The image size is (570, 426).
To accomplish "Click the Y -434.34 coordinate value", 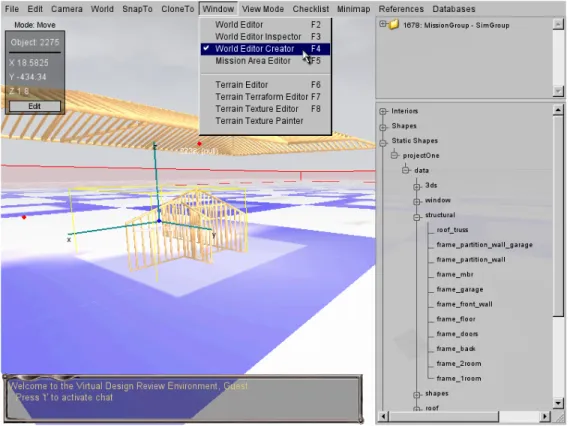I will coord(28,77).
